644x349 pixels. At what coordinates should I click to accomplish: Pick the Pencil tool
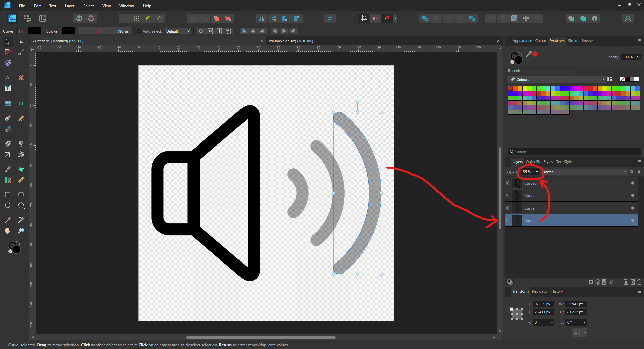(x=21, y=118)
